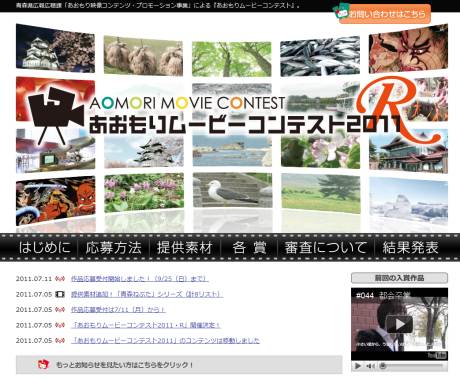This screenshot has width=460, height=379.
Task: Open the はじめに menu item
Action: (45, 248)
